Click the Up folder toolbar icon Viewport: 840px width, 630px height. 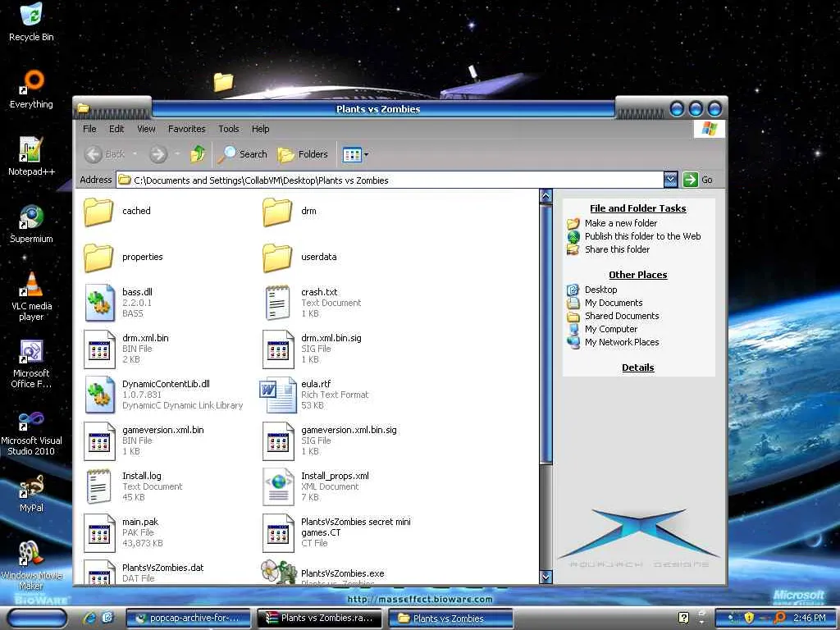pos(198,154)
